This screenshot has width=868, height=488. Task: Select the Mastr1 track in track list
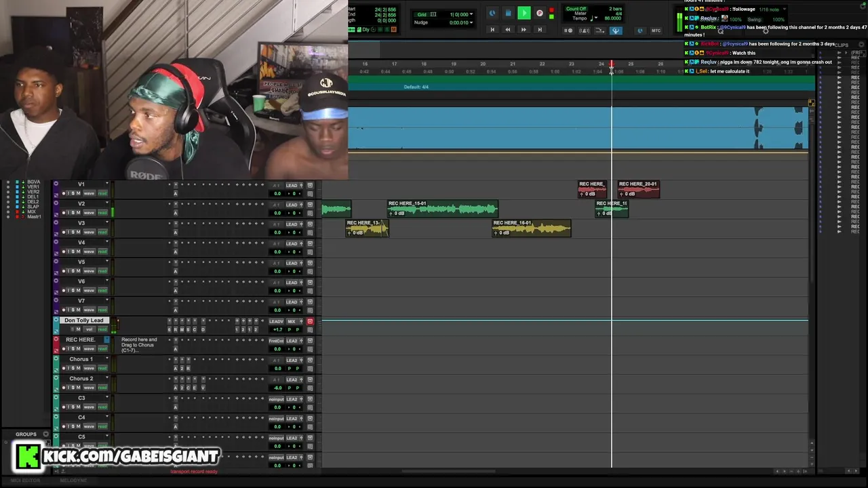point(34,216)
